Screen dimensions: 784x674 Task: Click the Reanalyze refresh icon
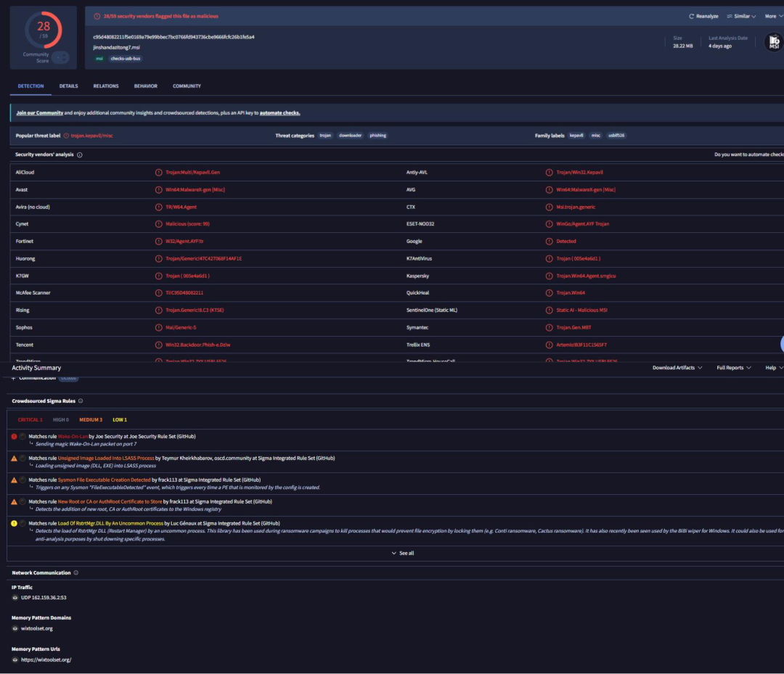692,17
